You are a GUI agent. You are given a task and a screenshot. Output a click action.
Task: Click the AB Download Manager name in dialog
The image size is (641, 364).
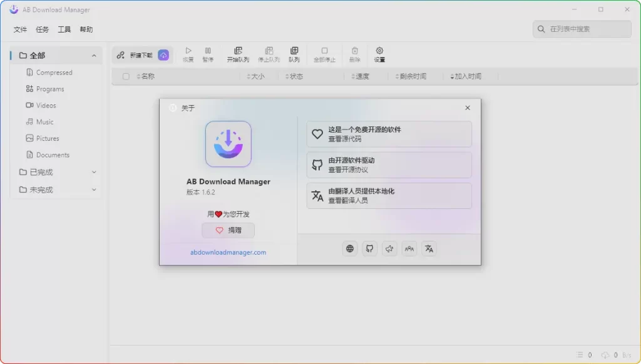[x=228, y=182]
